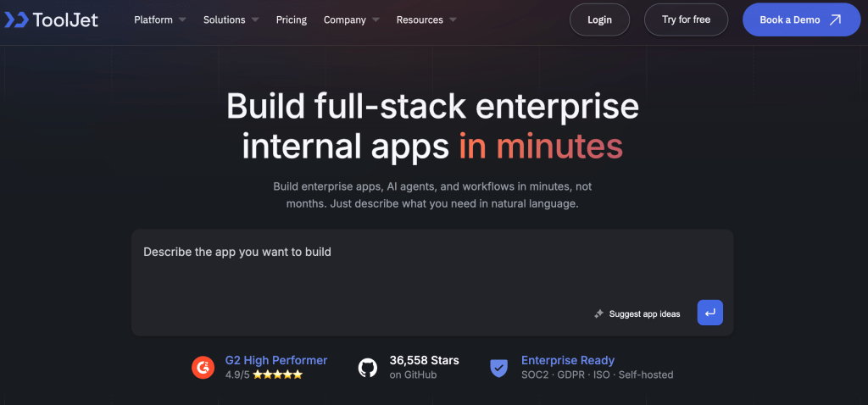
Task: Click the sparkle icon beside Suggest app ideas
Action: 598,314
